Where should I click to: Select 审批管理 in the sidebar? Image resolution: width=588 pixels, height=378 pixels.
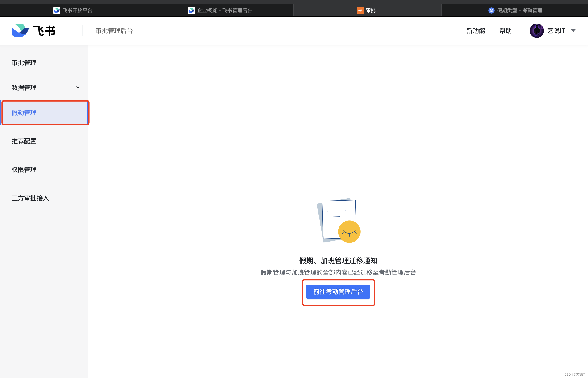24,63
